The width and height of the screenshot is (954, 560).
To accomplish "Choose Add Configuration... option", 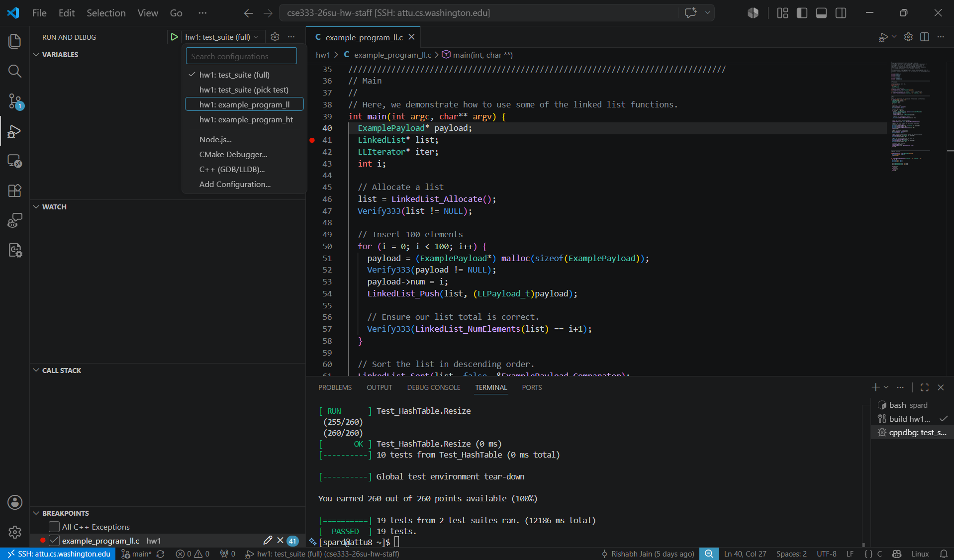I will (244, 185).
